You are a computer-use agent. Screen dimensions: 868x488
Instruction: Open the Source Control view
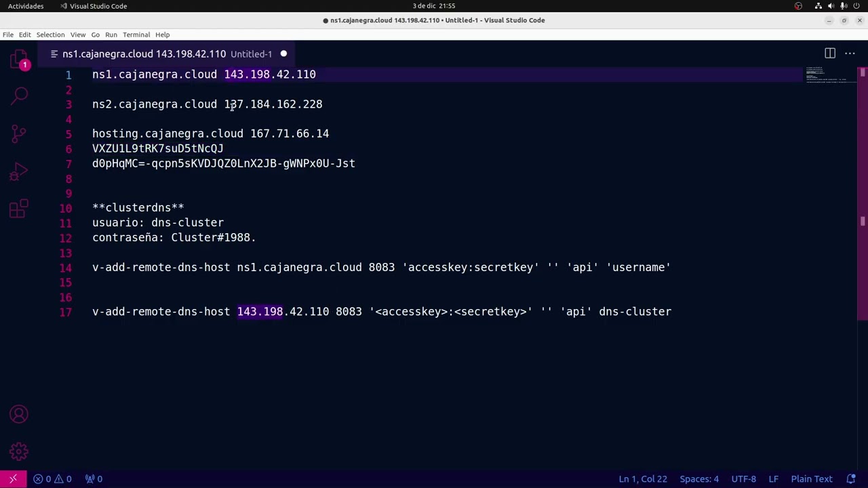(x=19, y=134)
